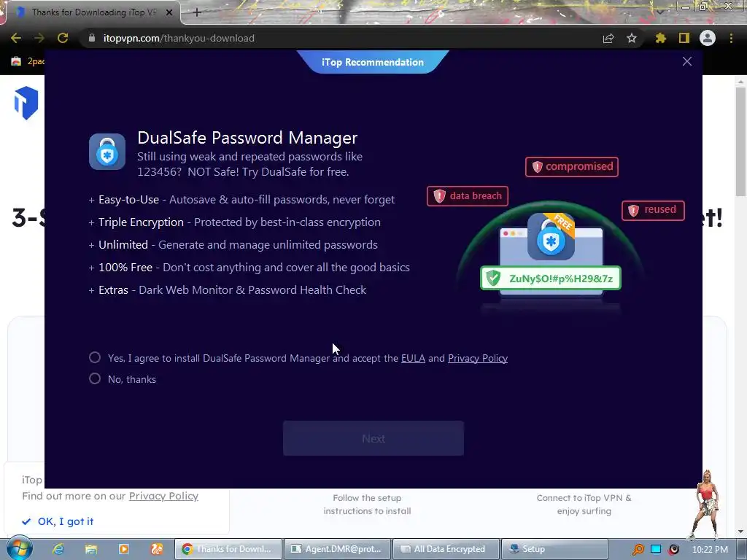Click OK, I got it on cookie notice
This screenshot has width=747, height=560.
click(58, 521)
